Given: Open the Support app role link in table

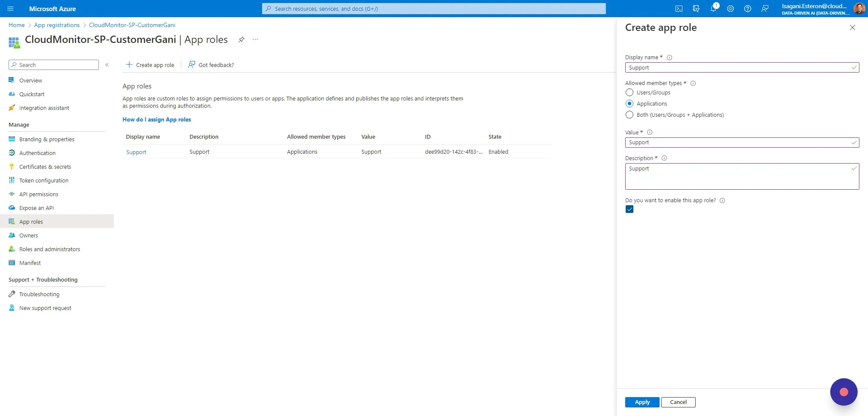Looking at the screenshot, I should pyautogui.click(x=136, y=152).
